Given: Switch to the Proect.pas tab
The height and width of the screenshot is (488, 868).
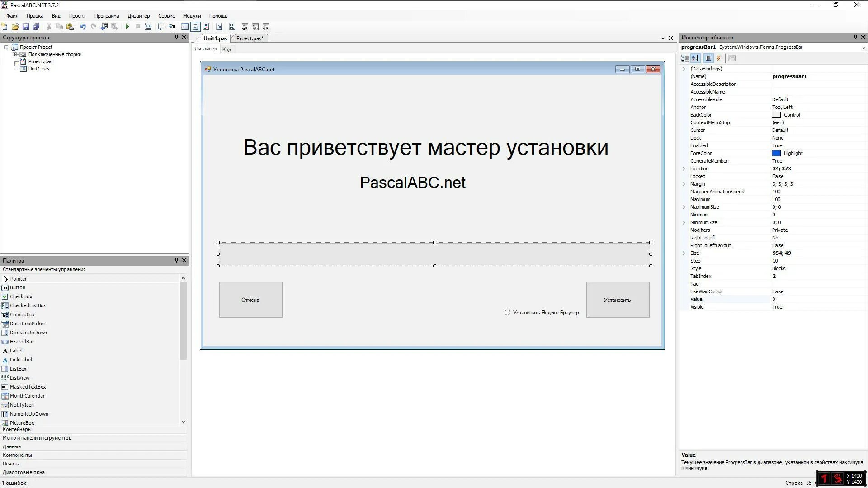Looking at the screenshot, I should tap(250, 38).
